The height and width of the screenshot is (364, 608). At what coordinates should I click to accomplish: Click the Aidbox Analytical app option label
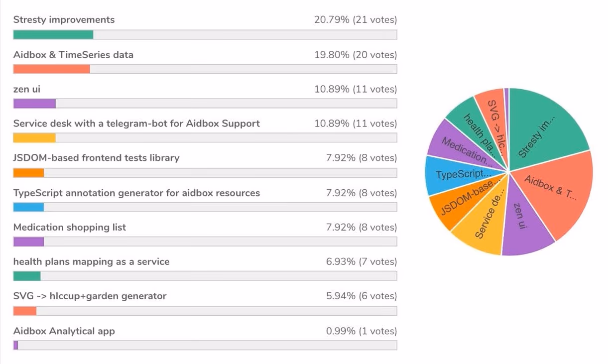click(x=64, y=331)
